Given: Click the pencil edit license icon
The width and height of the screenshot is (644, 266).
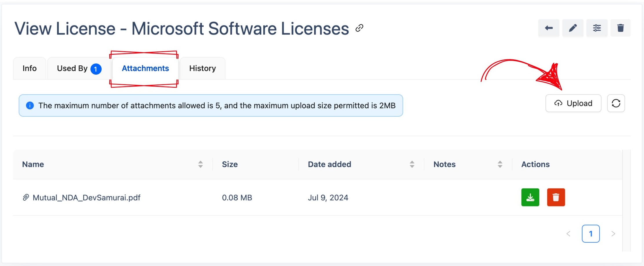Looking at the screenshot, I should pos(572,28).
